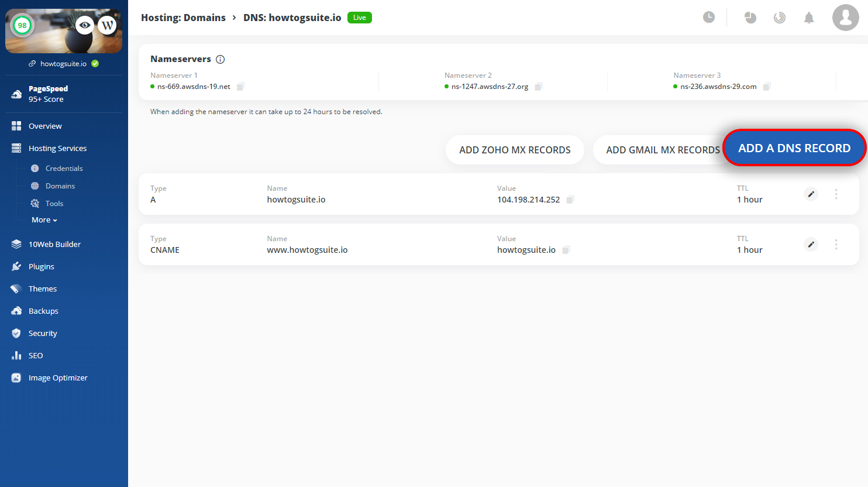Click the pie chart icon in header
The height and width of the screenshot is (487, 868).
750,18
